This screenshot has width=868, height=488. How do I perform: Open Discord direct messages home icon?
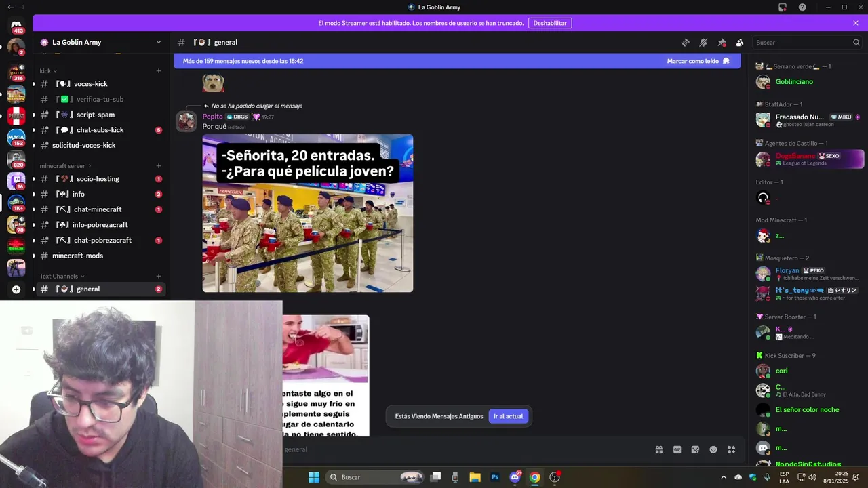click(16, 25)
